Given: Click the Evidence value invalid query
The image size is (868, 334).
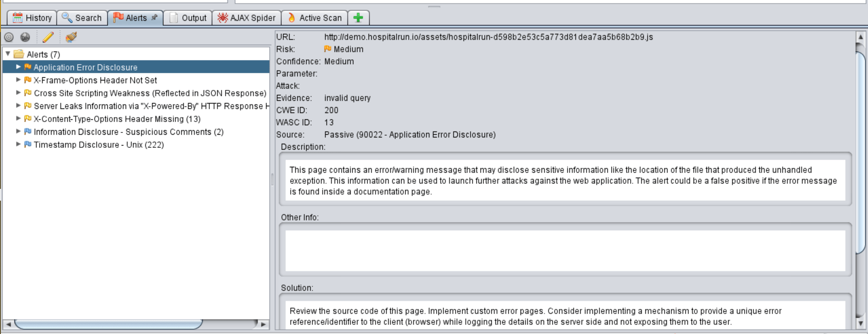Looking at the screenshot, I should pos(347,98).
